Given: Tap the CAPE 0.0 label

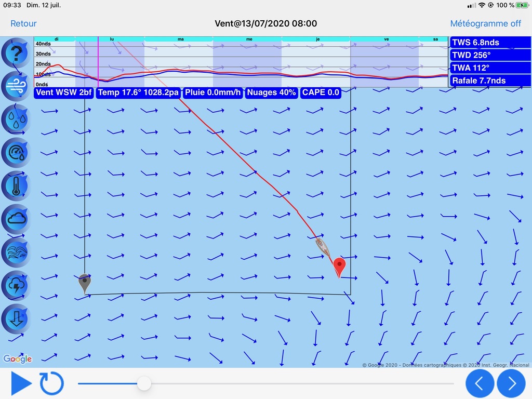Looking at the screenshot, I should (321, 92).
